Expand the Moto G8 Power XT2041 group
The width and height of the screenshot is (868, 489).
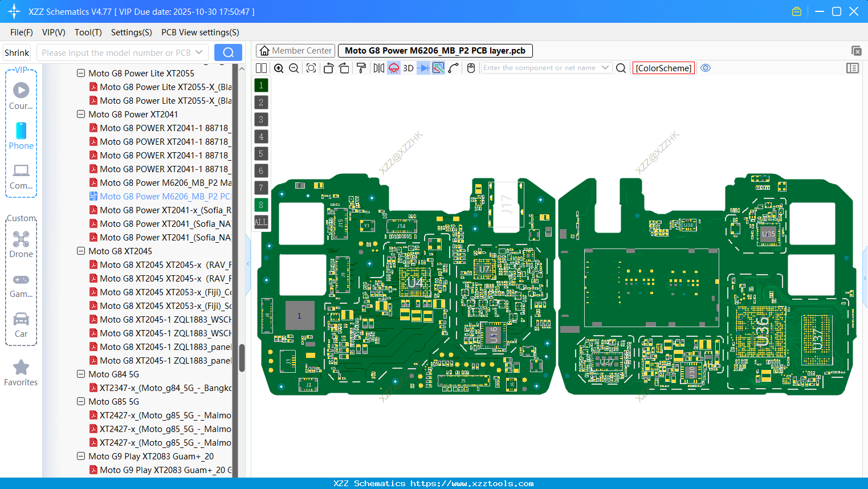pyautogui.click(x=80, y=114)
